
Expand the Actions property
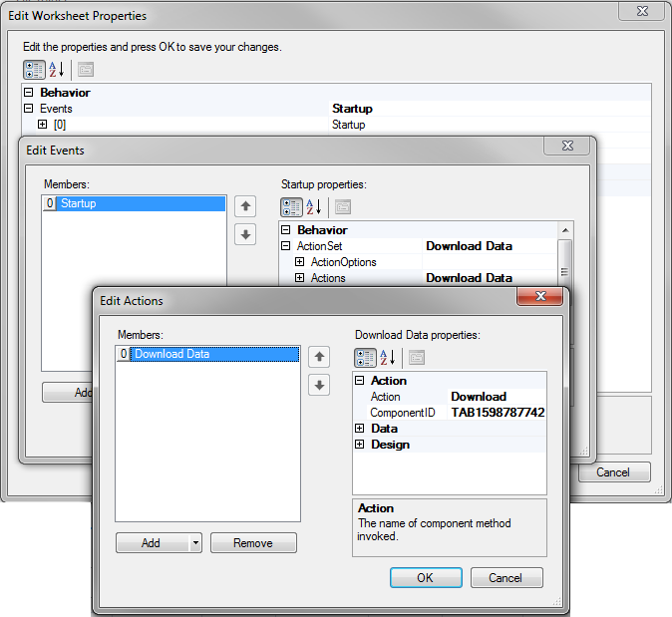click(300, 278)
